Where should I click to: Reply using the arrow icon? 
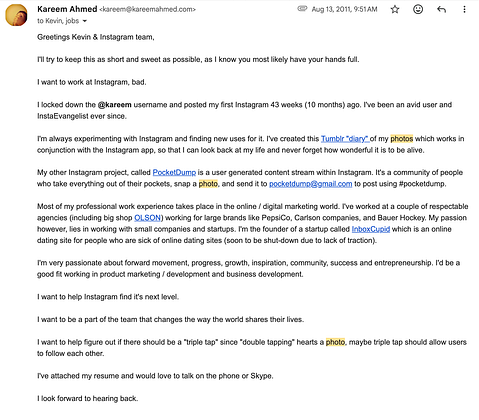click(441, 9)
